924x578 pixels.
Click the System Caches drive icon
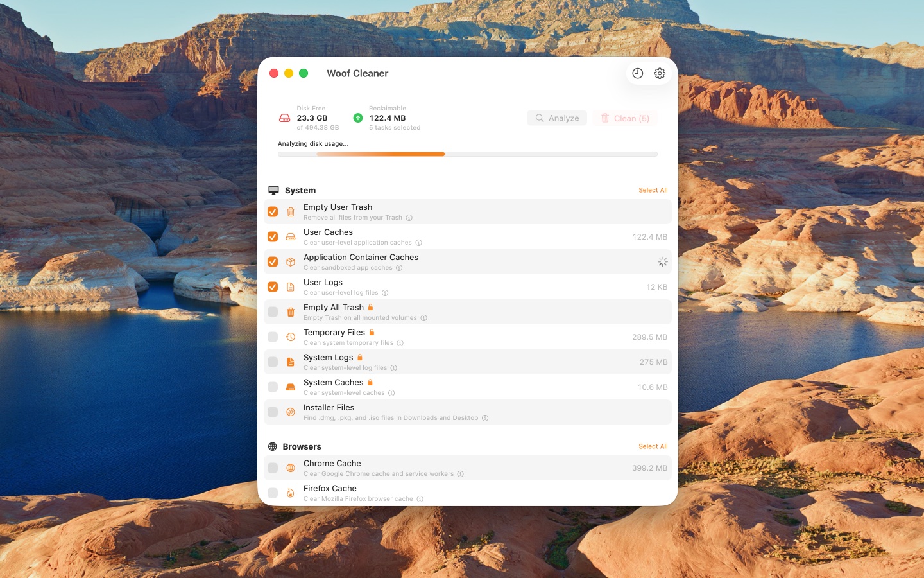291,387
